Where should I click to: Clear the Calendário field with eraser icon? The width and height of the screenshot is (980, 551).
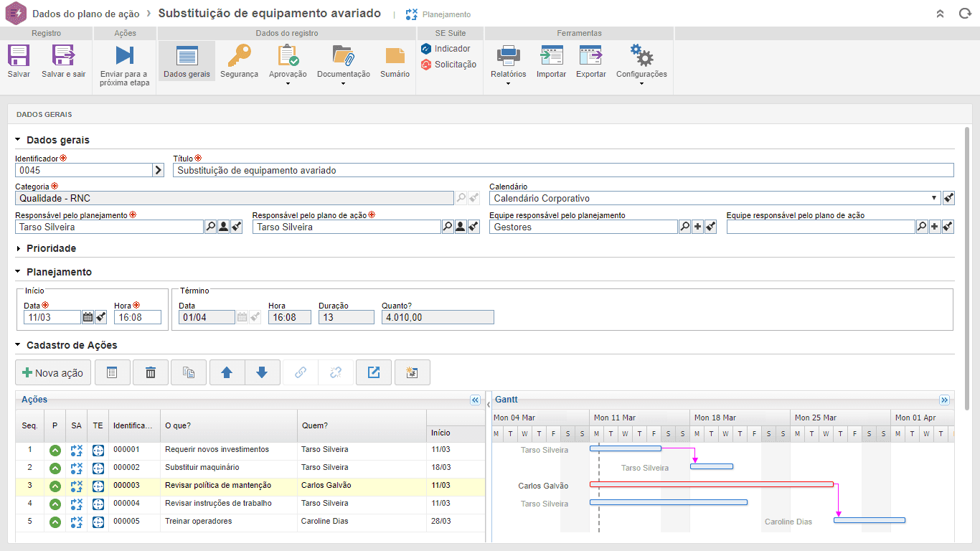tap(948, 198)
